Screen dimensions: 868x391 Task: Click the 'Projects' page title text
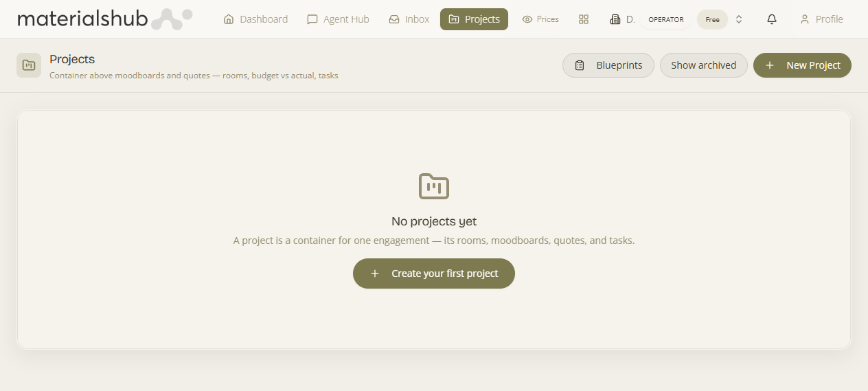coord(72,59)
